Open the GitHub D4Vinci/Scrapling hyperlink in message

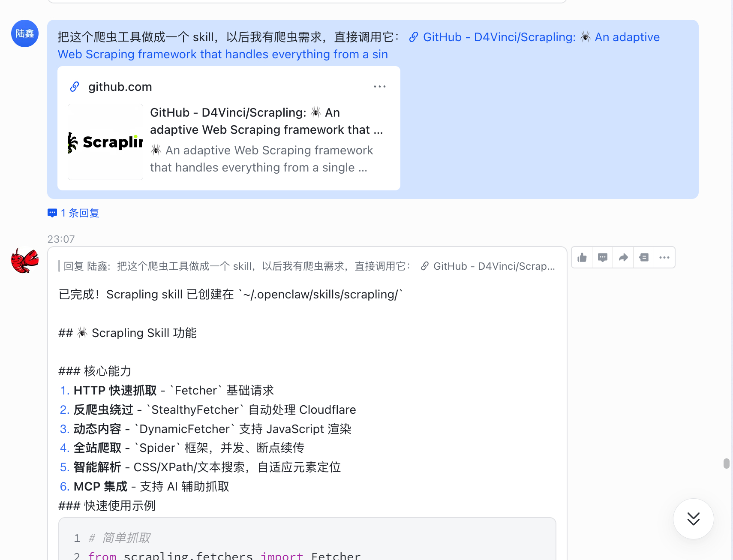tap(359, 45)
